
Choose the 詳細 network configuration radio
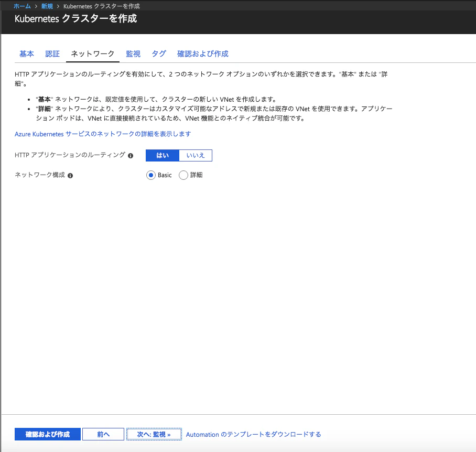[x=183, y=175]
